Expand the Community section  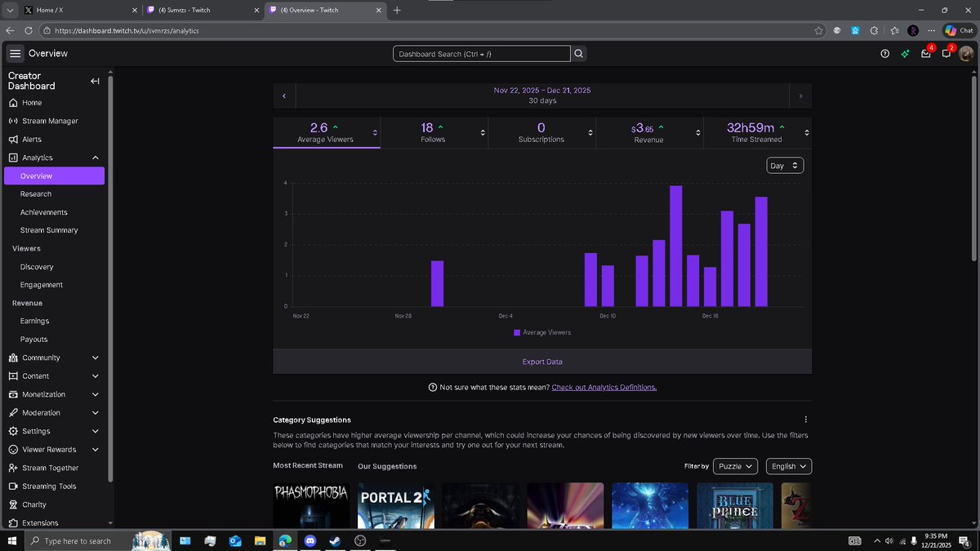click(96, 358)
